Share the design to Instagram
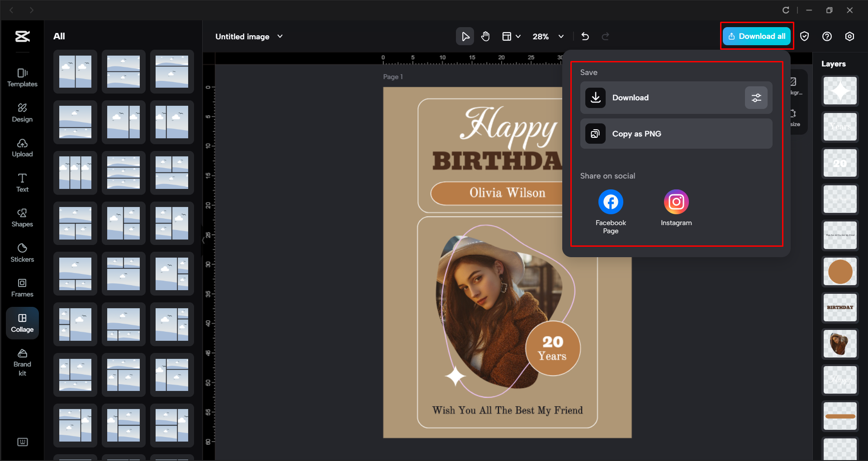The height and width of the screenshot is (461, 868). click(676, 202)
